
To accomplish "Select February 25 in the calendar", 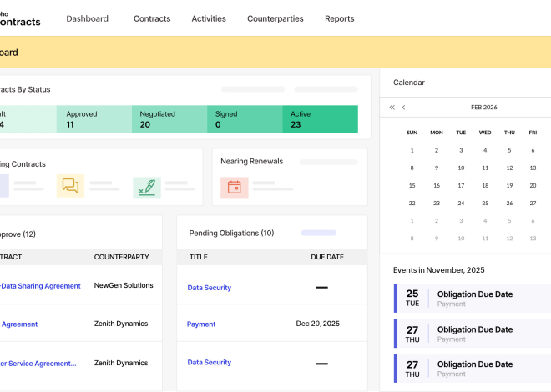I will coord(485,204).
